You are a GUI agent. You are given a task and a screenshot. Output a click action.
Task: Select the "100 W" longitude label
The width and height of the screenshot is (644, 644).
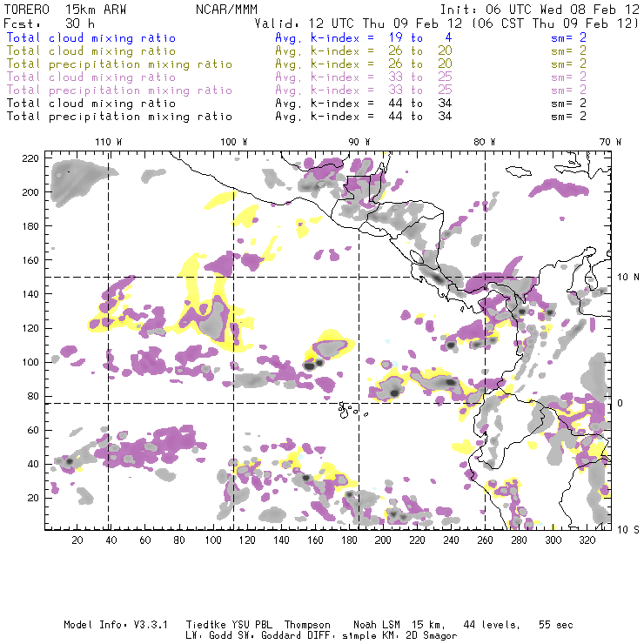coord(234,142)
